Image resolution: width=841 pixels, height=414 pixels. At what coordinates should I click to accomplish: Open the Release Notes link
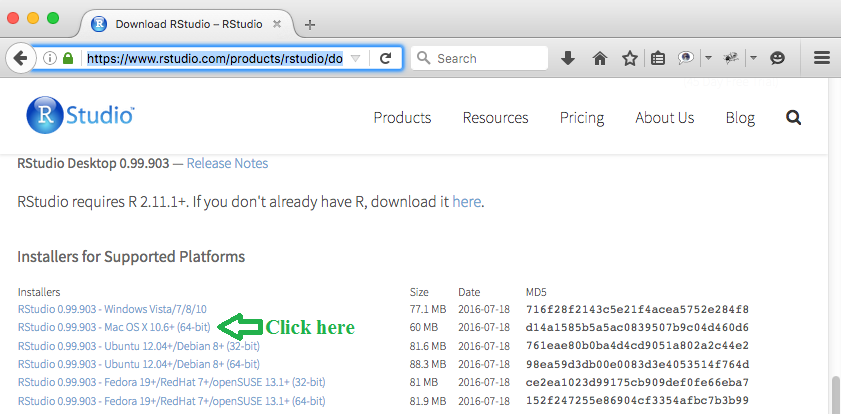[227, 163]
